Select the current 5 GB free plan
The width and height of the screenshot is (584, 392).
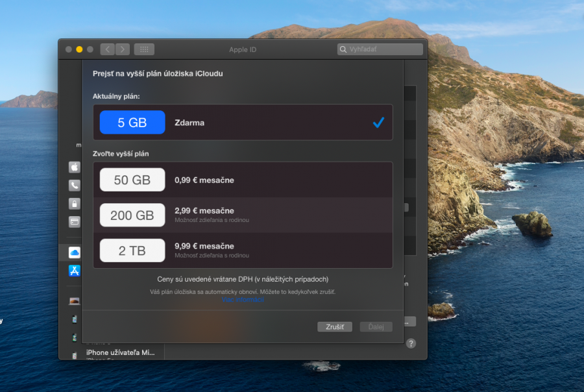click(x=243, y=122)
